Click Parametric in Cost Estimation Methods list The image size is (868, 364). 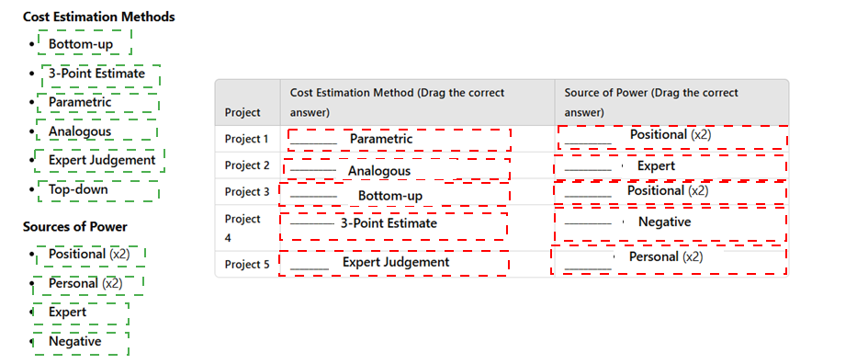(x=97, y=103)
